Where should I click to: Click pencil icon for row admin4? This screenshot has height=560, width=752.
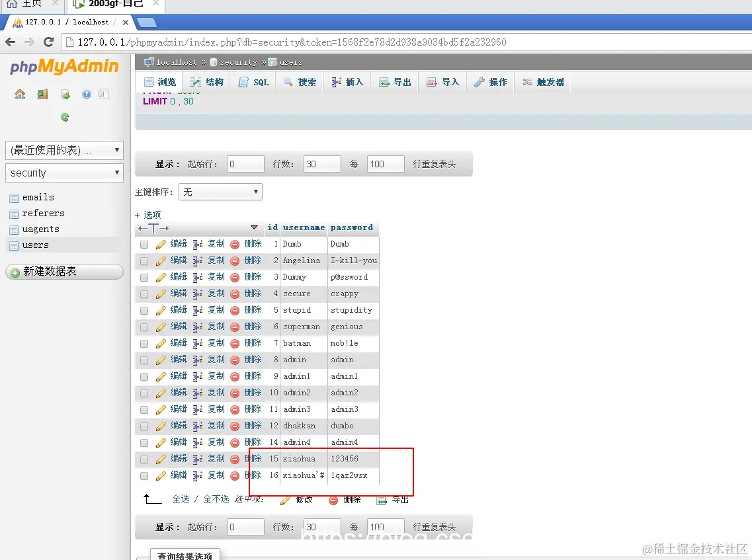[161, 443]
